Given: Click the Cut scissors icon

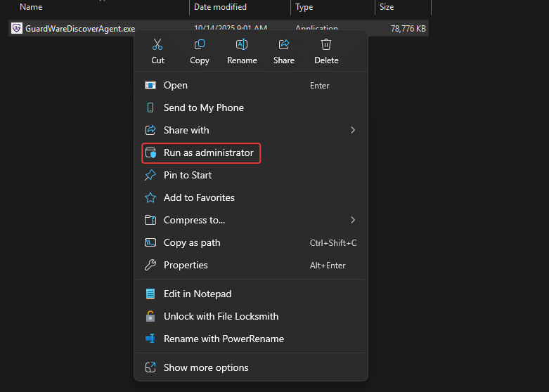Looking at the screenshot, I should (157, 45).
